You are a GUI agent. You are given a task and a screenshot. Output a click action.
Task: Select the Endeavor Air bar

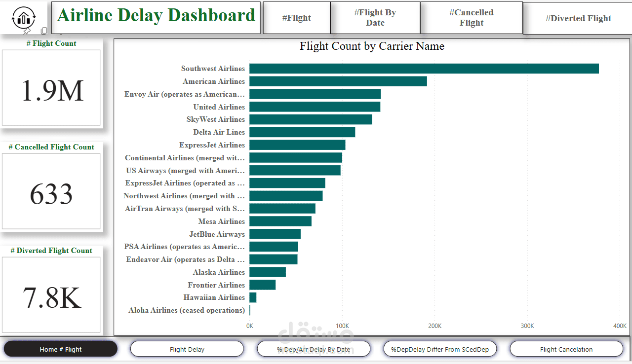(274, 259)
